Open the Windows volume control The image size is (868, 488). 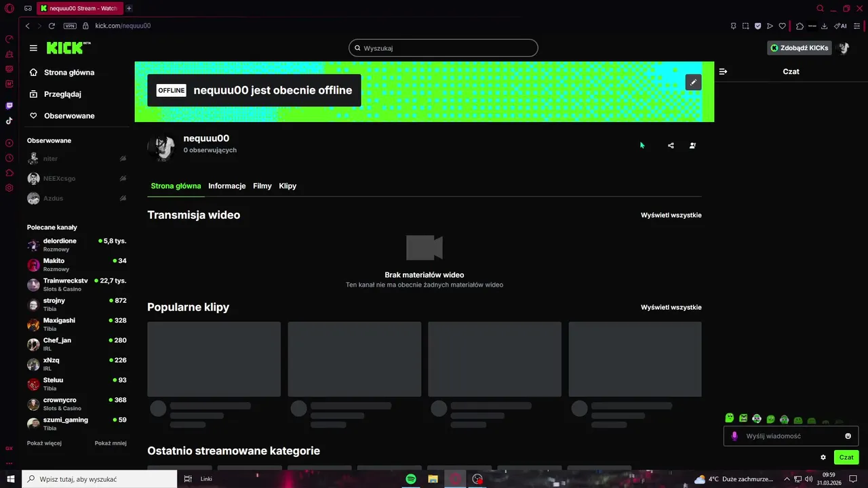coord(808,479)
